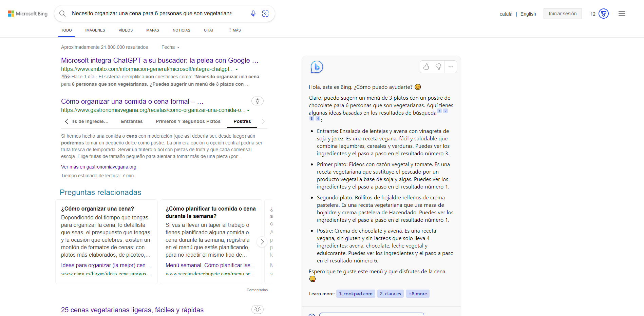The height and width of the screenshot is (316, 644).
Task: Open the hamburger settings menu
Action: (622, 14)
